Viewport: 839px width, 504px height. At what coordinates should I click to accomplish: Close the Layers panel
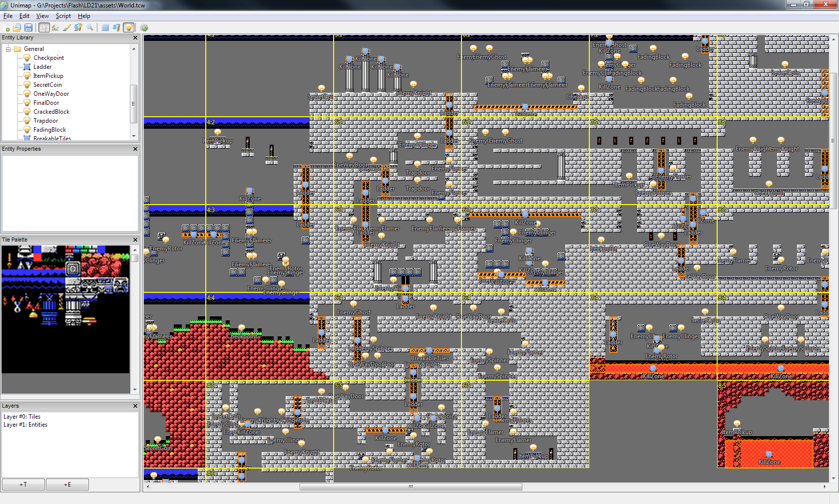[x=135, y=406]
